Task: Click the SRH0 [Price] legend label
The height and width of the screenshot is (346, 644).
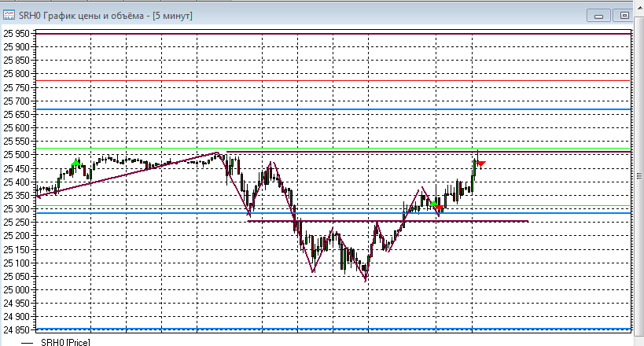Action: [65, 342]
